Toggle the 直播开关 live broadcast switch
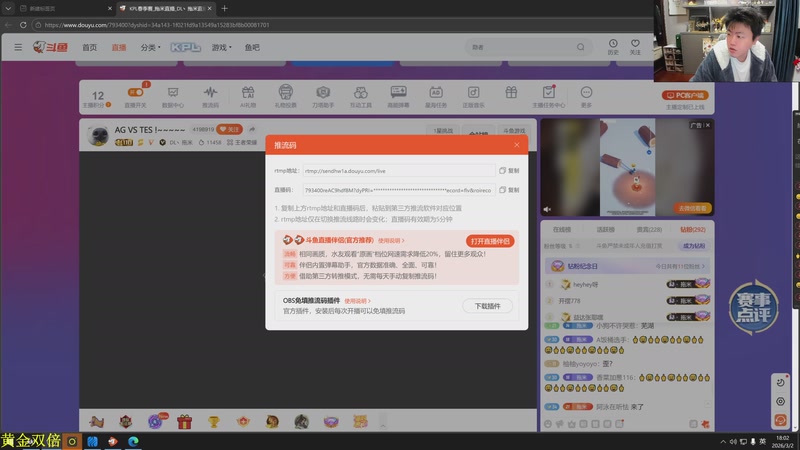The width and height of the screenshot is (800, 450). tap(135, 92)
